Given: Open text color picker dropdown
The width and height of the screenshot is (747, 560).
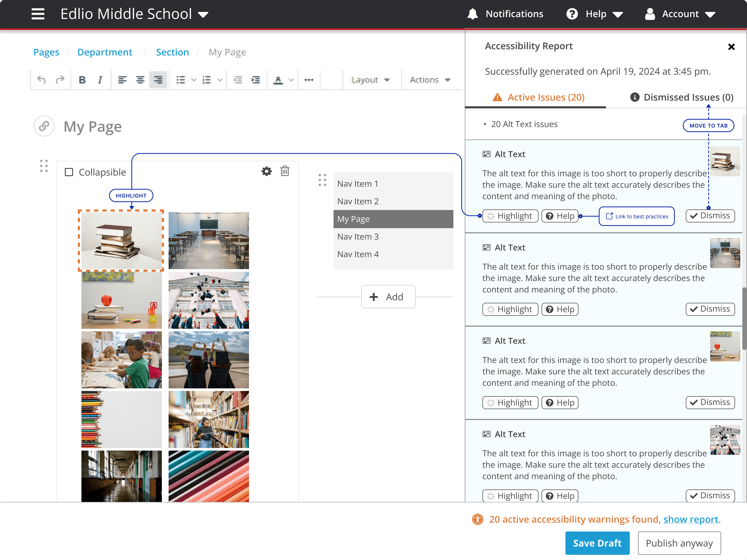Looking at the screenshot, I should (x=291, y=80).
